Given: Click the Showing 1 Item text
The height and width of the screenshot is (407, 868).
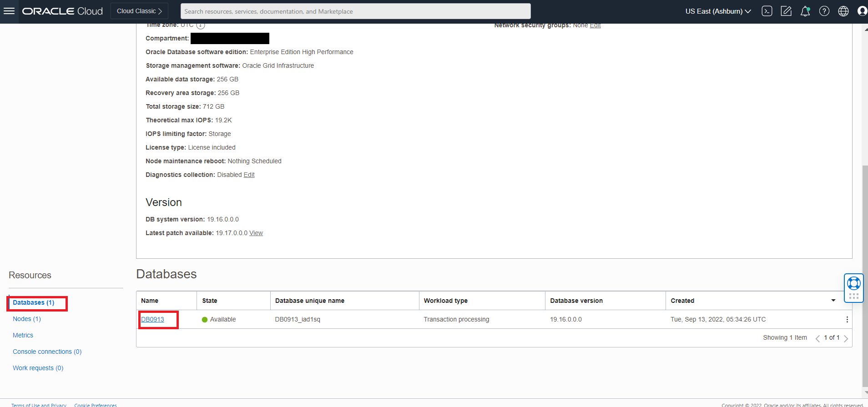Looking at the screenshot, I should 785,337.
